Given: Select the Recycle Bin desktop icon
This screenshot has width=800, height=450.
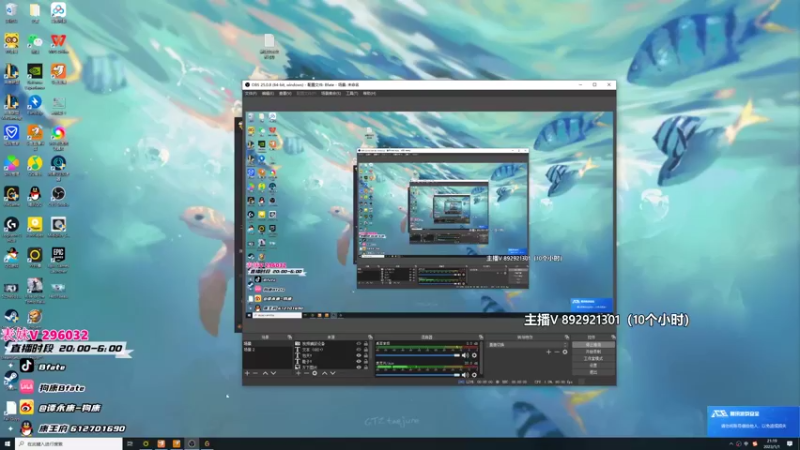Looking at the screenshot, I should pyautogui.click(x=11, y=12).
